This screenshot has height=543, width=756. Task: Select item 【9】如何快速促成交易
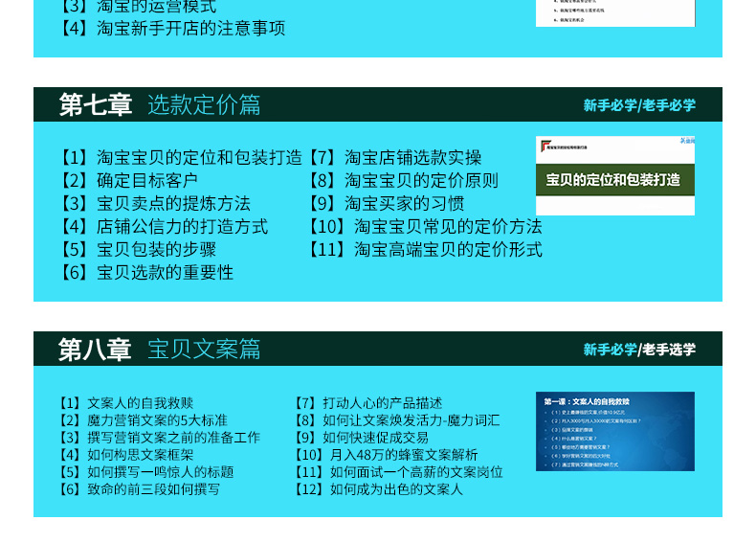click(x=362, y=438)
